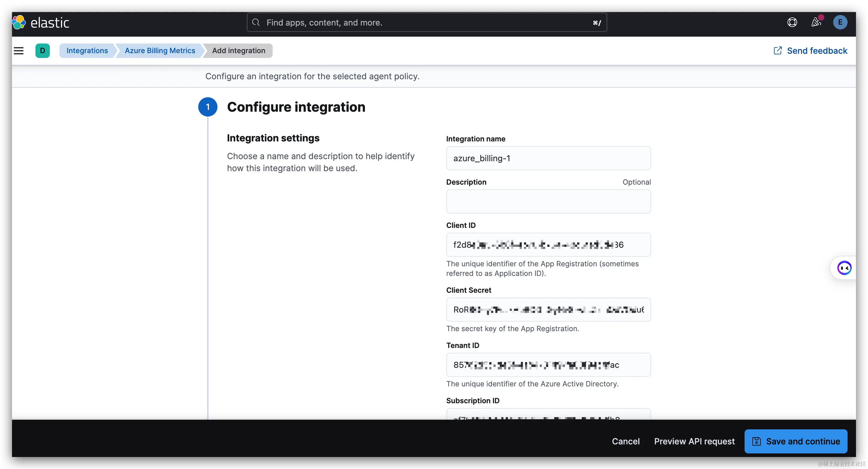Click the Optional label beside Description
Image resolution: width=868 pixels, height=469 pixels.
pyautogui.click(x=636, y=182)
